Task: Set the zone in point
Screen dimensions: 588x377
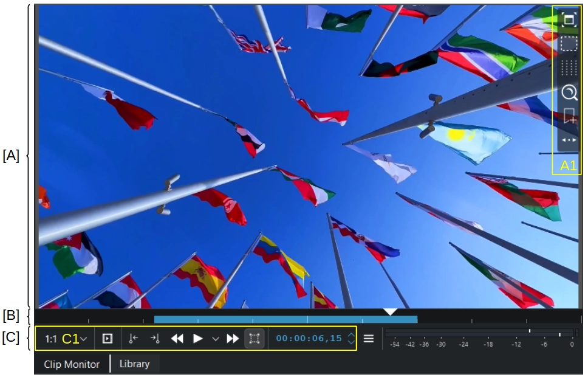Action: (x=134, y=339)
